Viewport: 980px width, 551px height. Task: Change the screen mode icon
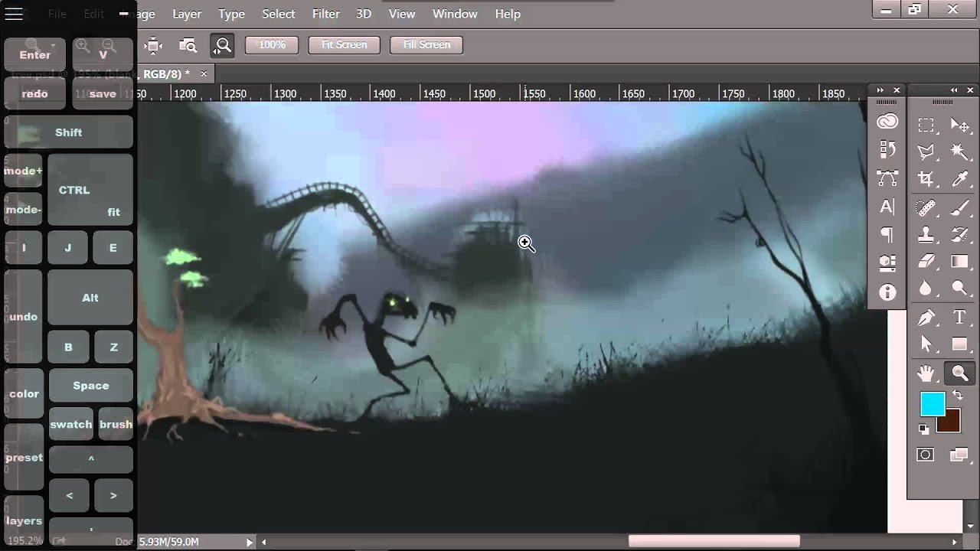959,455
